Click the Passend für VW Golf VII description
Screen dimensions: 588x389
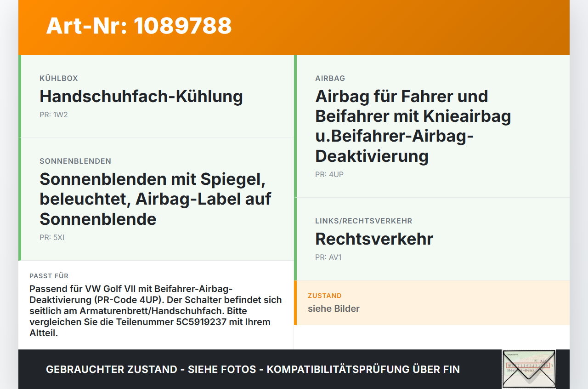pyautogui.click(x=156, y=311)
